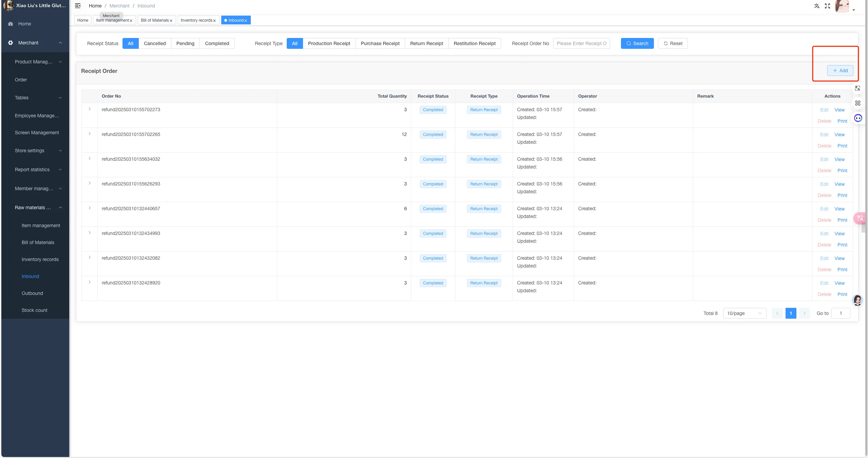Open Inventory records in sidebar
The height and width of the screenshot is (458, 868).
(x=40, y=259)
